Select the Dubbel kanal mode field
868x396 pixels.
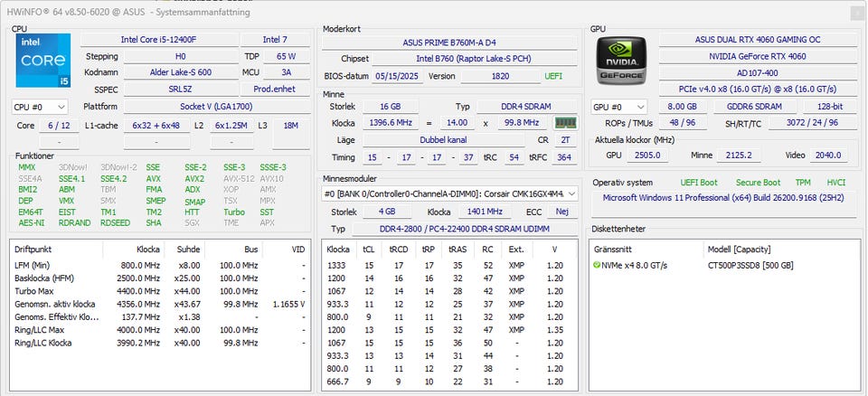(443, 141)
